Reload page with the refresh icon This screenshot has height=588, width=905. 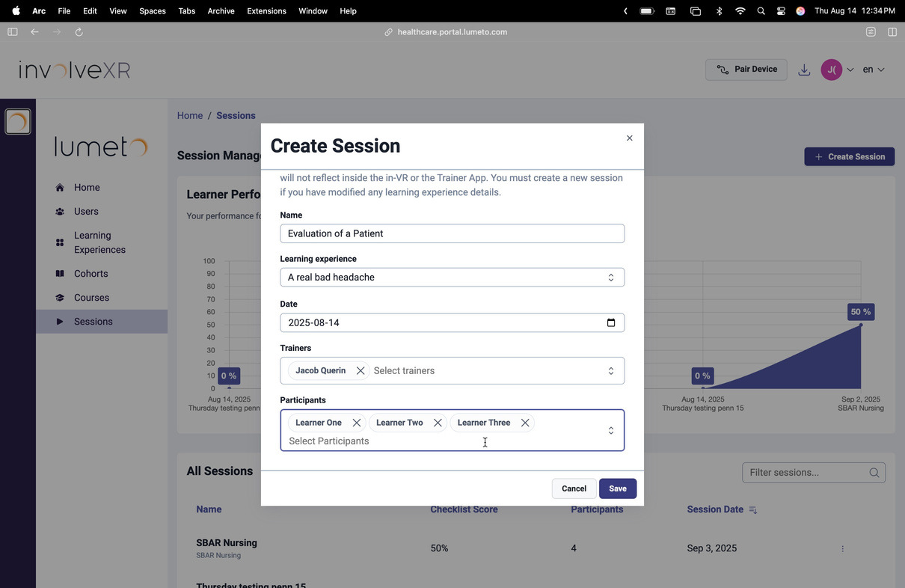[79, 32]
